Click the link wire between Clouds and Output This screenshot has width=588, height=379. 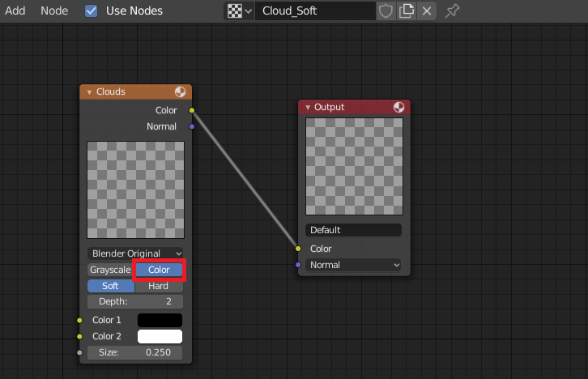pyautogui.click(x=245, y=180)
